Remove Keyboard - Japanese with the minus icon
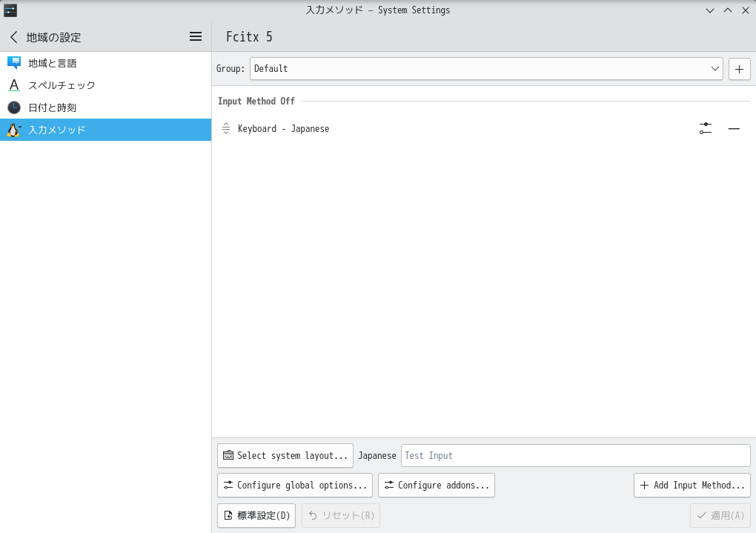 click(734, 129)
